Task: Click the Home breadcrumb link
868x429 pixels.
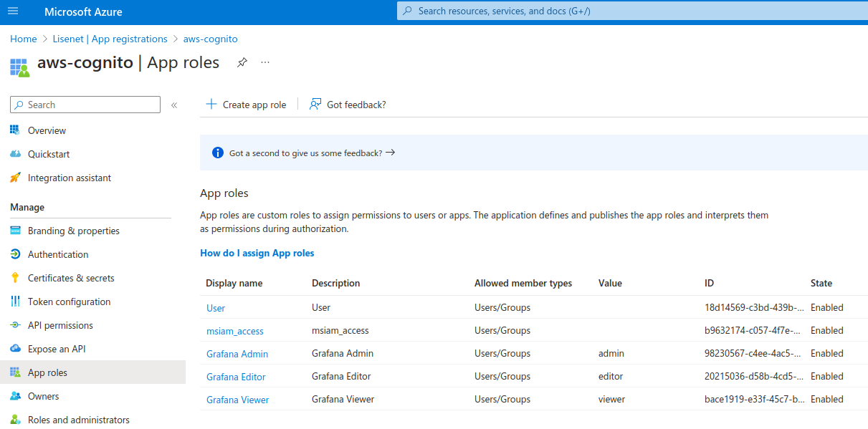Action: pos(24,39)
